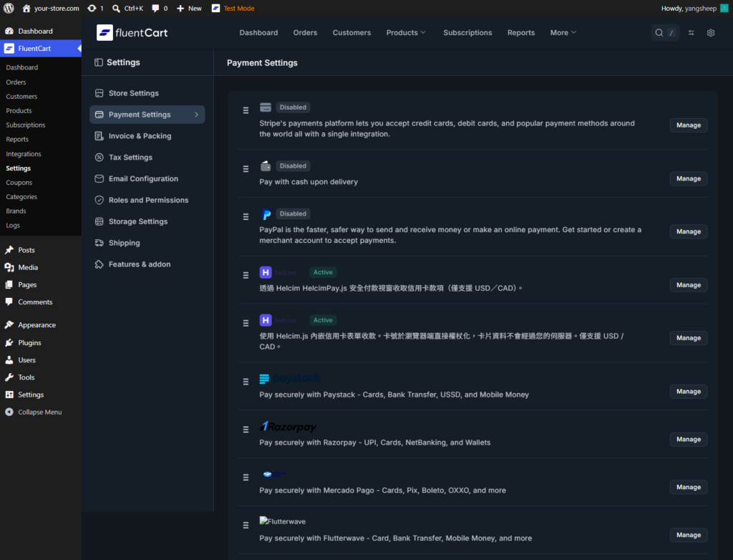The image size is (733, 560).
Task: Click the WordPress logo icon in admin bar
Action: point(9,8)
